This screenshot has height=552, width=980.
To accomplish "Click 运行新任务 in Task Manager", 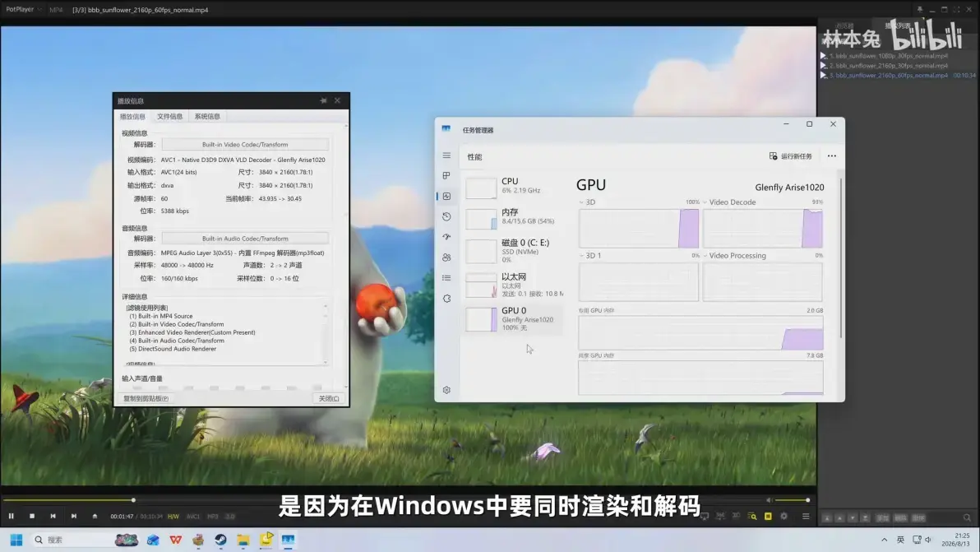I will click(791, 156).
